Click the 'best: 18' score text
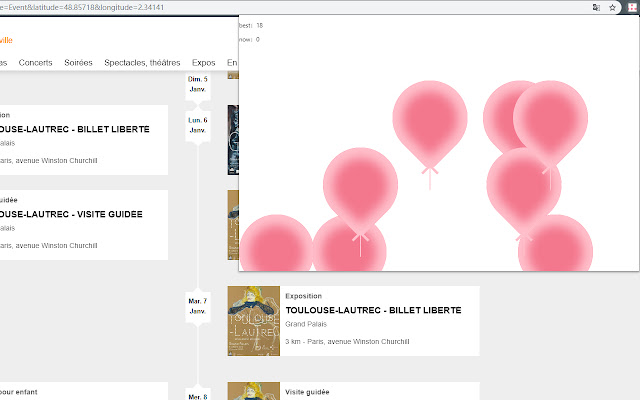Viewport: 640px width, 400px height. [x=251, y=25]
